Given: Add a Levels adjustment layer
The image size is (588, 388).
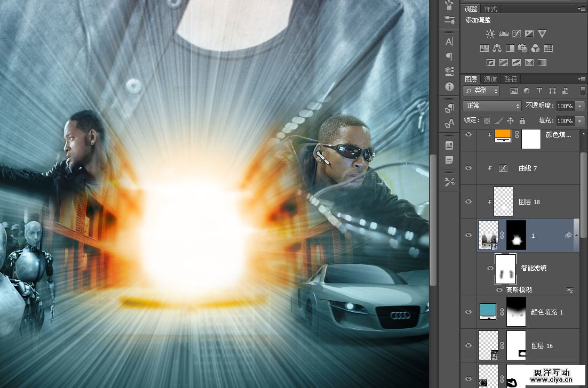Looking at the screenshot, I should click(x=503, y=34).
